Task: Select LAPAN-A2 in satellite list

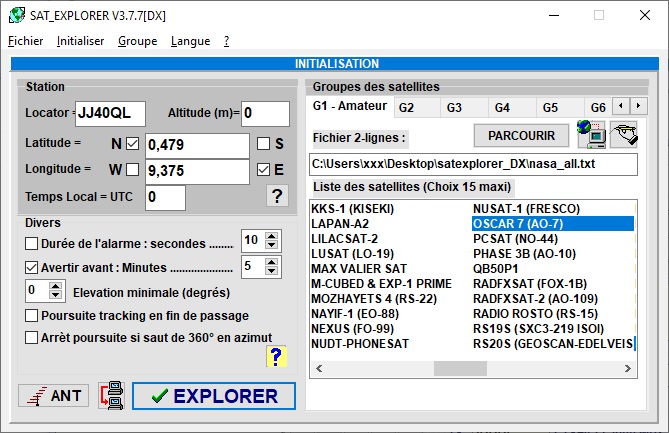Action: coord(340,224)
